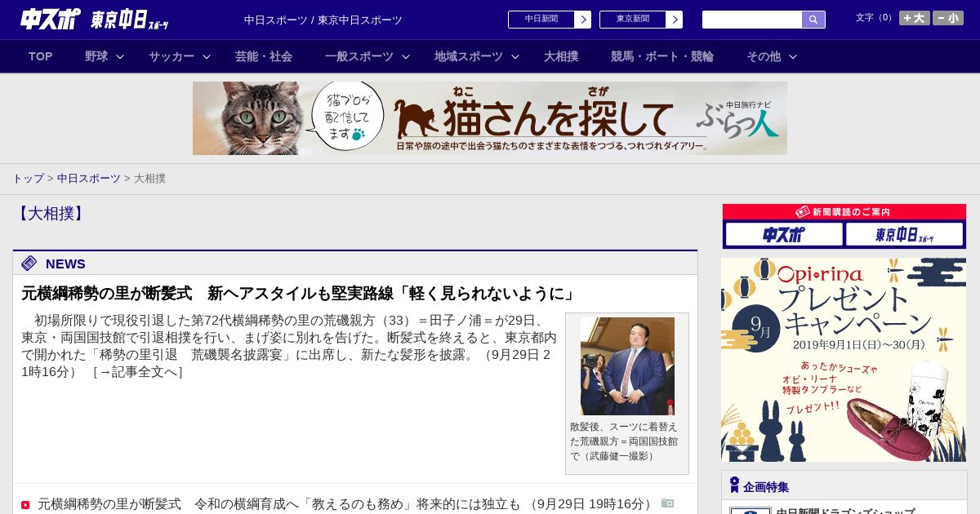
Task: Expand the サッカー dropdown chevron
Action: (x=207, y=56)
